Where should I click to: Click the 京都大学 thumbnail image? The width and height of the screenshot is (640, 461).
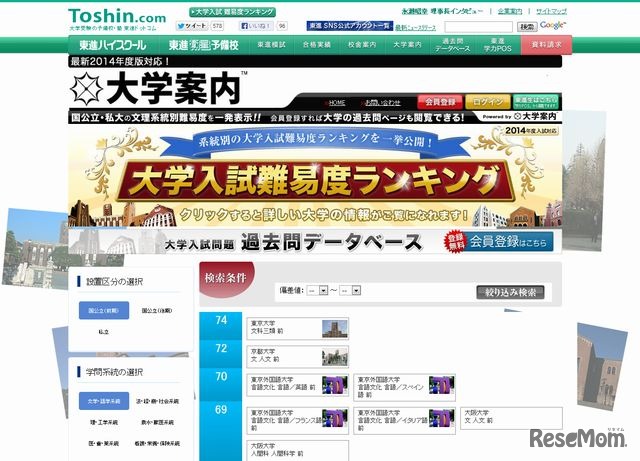[x=335, y=357]
